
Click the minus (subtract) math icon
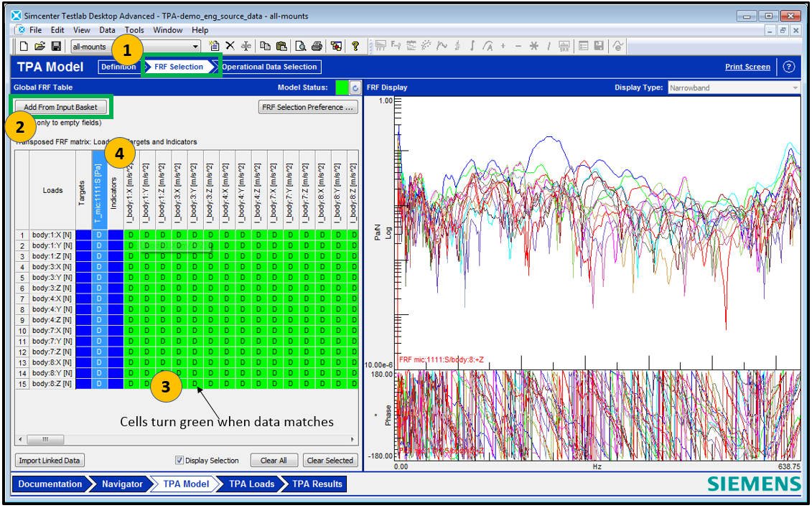(x=518, y=46)
